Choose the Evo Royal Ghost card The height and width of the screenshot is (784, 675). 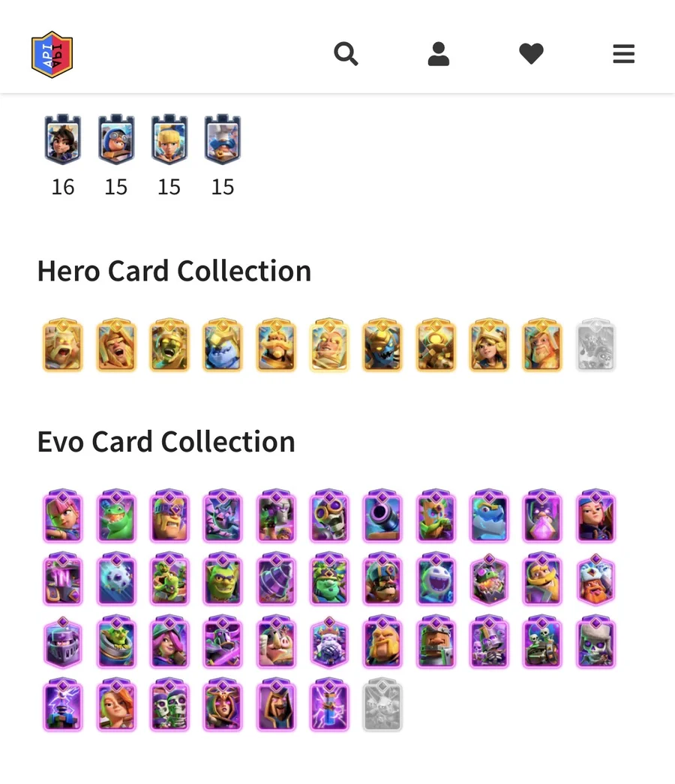point(436,579)
